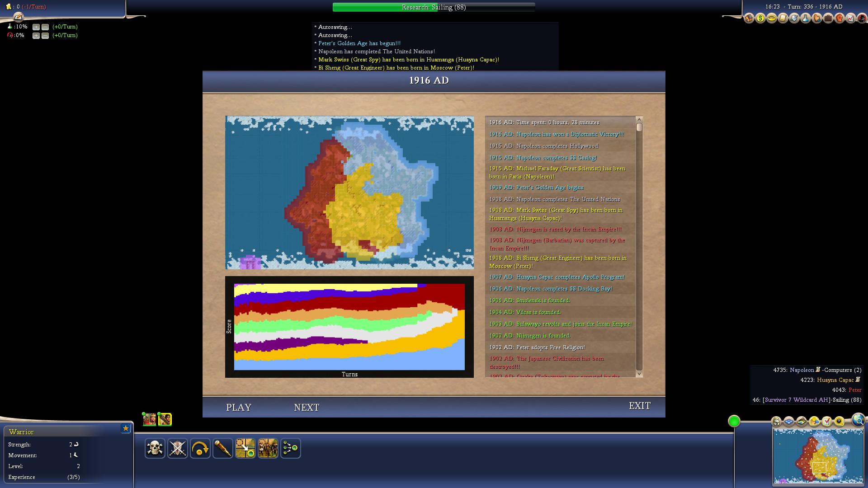Click the event log scroll down arrow
The width and height of the screenshot is (868, 488).
coord(639,374)
